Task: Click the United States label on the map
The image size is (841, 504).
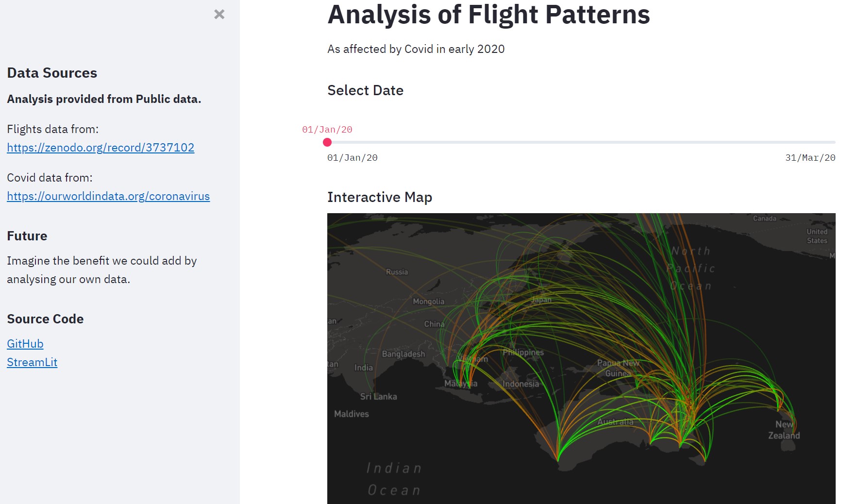Action: point(817,236)
